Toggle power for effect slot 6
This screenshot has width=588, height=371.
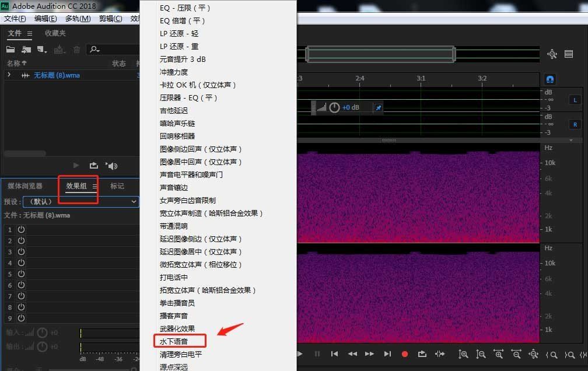[22, 285]
